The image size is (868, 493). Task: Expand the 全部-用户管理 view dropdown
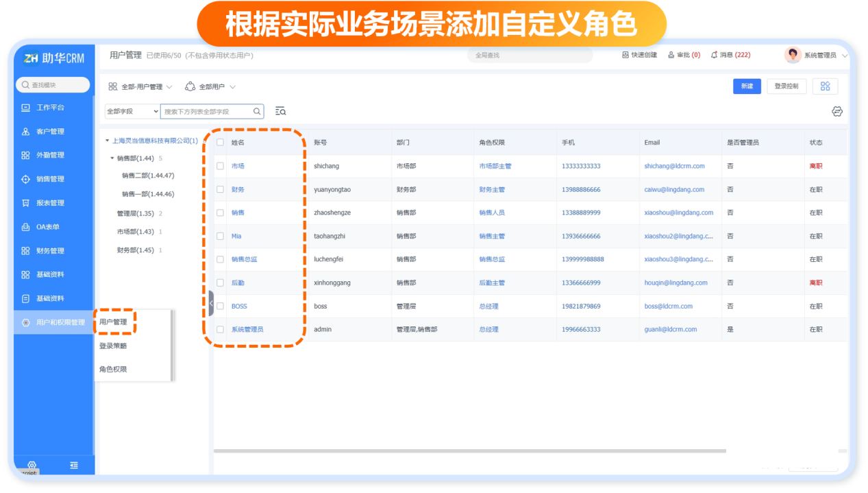coord(141,87)
